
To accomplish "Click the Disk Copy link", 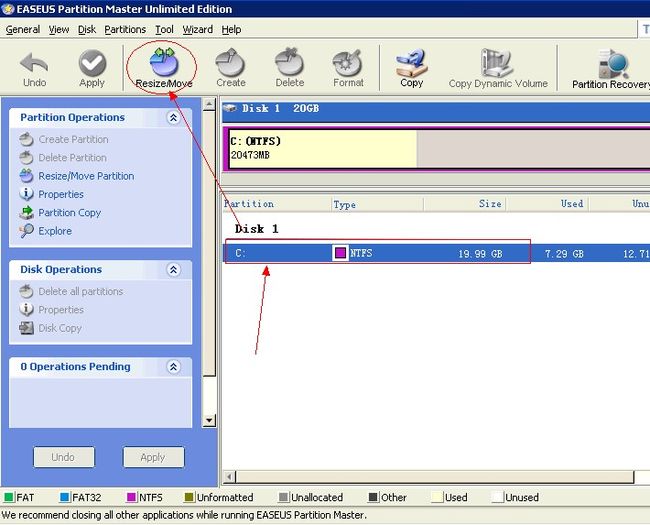I will [x=60, y=328].
